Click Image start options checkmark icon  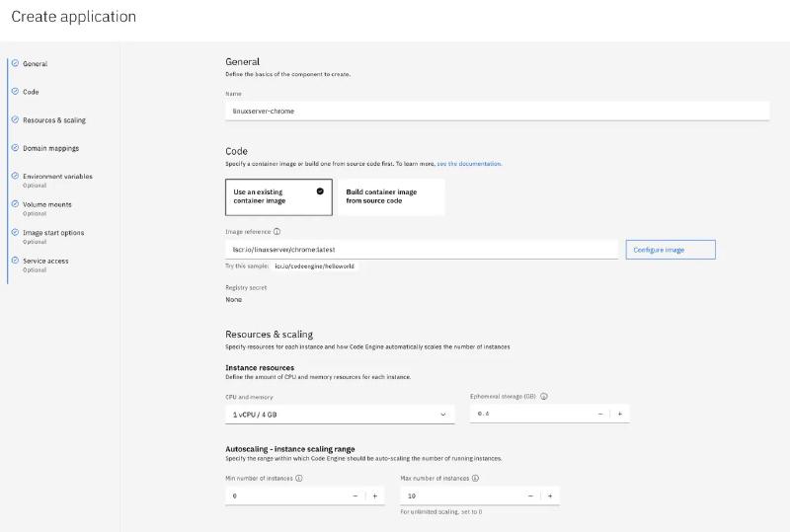15,233
